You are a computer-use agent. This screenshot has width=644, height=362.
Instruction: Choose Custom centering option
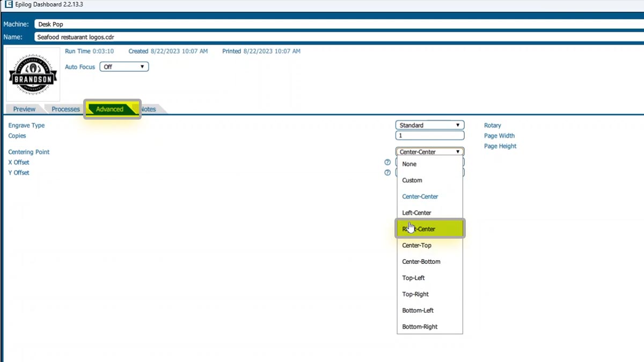click(412, 181)
